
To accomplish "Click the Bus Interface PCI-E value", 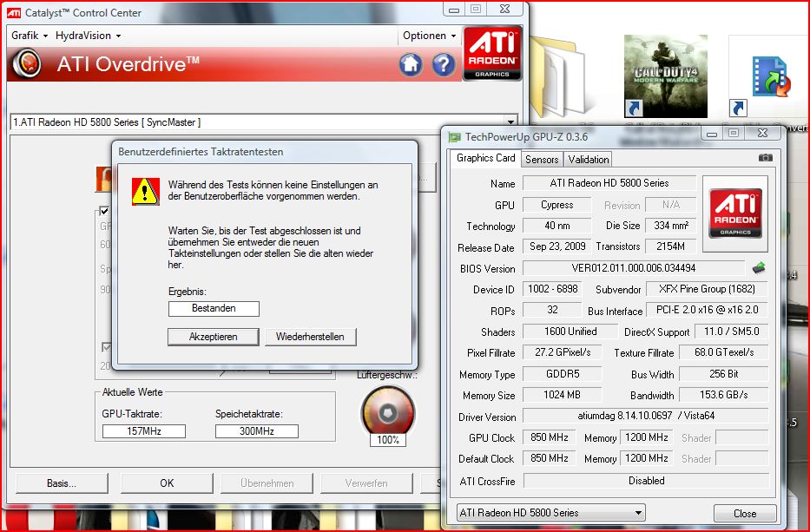I will point(707,310).
